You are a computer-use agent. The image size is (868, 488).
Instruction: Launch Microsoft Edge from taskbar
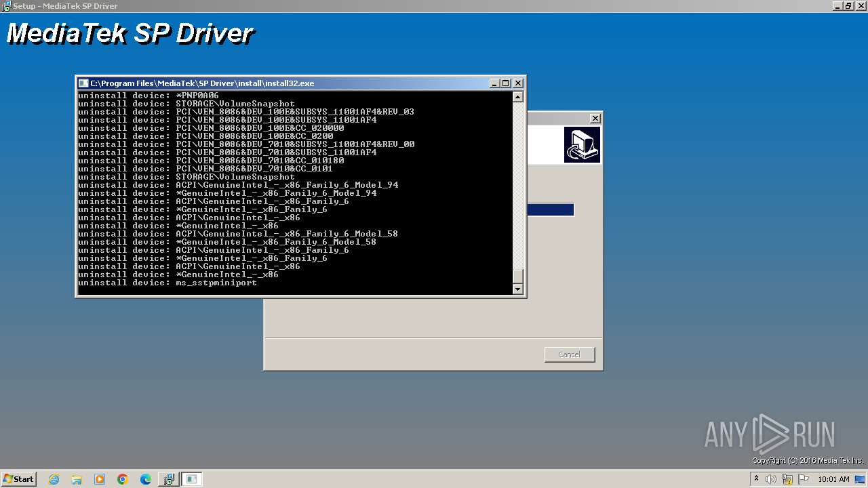146,479
